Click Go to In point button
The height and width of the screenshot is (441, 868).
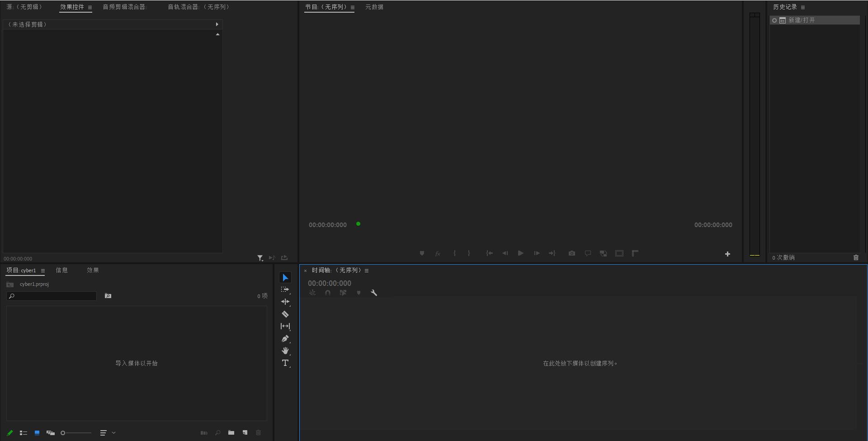(x=489, y=253)
